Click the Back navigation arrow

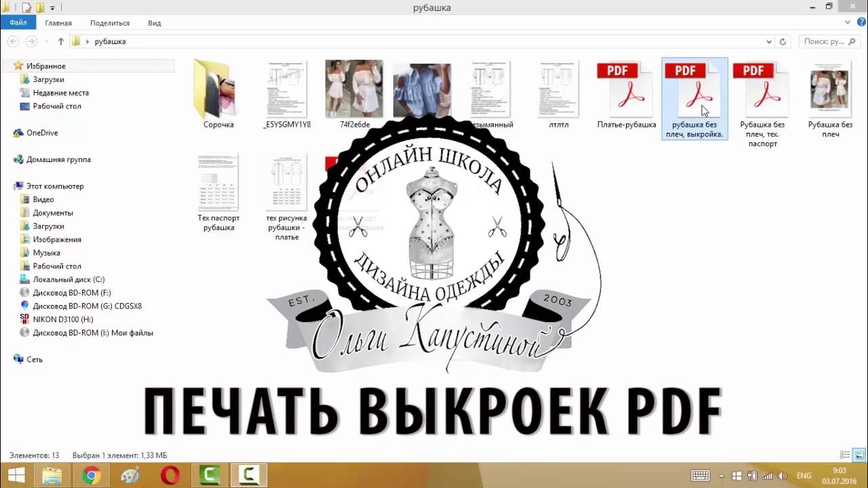(13, 41)
